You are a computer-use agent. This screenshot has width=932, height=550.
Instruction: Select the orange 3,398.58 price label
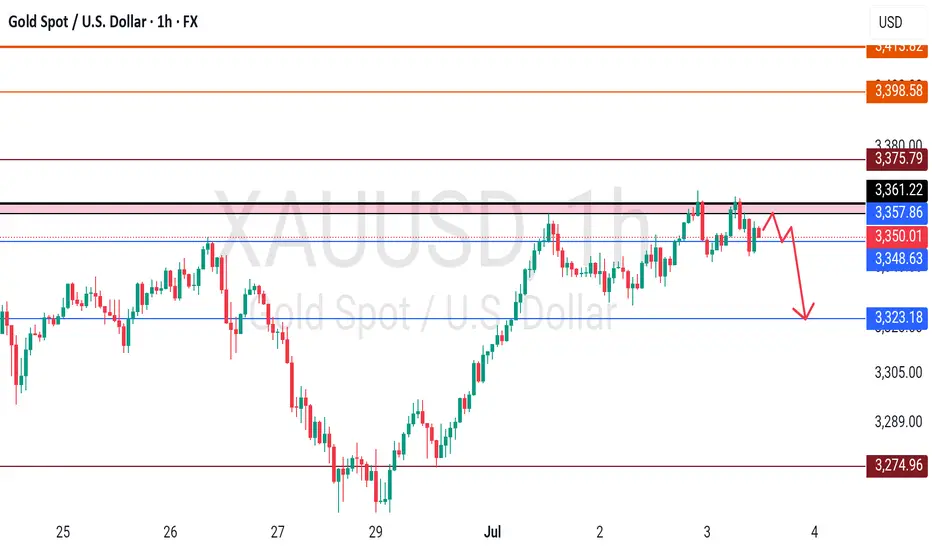pos(897,91)
